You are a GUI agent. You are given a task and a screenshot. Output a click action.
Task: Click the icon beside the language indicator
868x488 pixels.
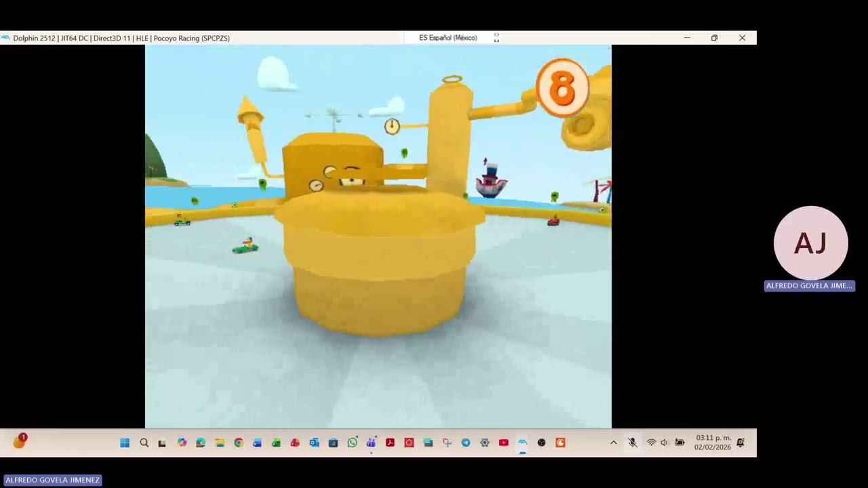coord(496,38)
